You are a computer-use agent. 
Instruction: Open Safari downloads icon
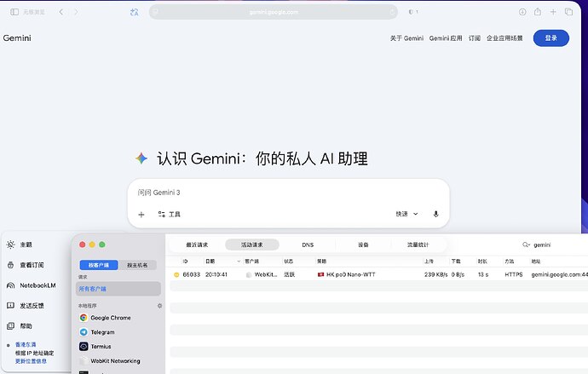(522, 12)
